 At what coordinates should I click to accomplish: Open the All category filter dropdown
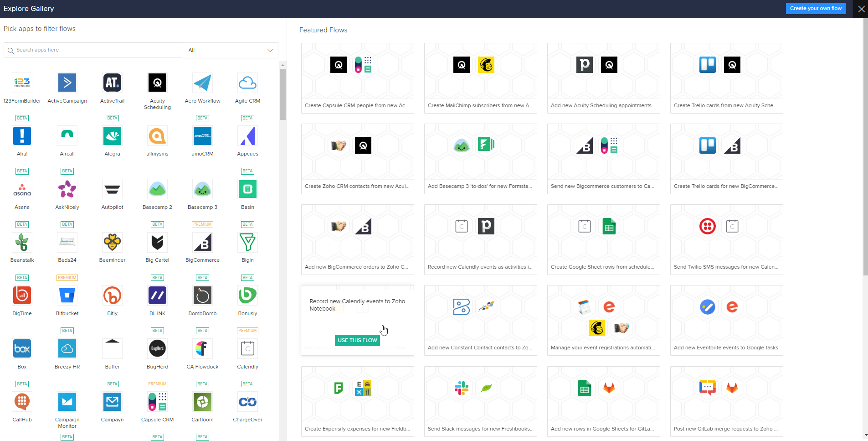coord(230,50)
